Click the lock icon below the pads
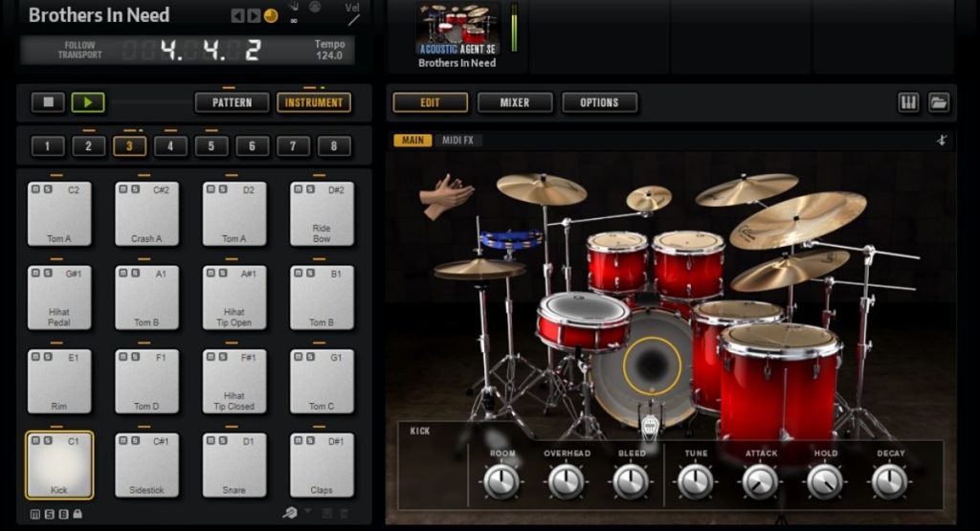 tap(78, 514)
